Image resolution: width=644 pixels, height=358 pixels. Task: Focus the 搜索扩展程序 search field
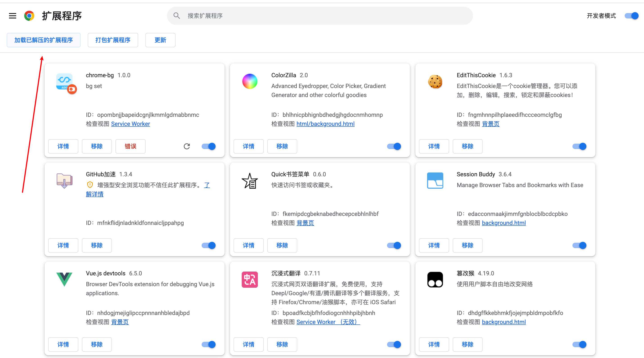(x=320, y=16)
